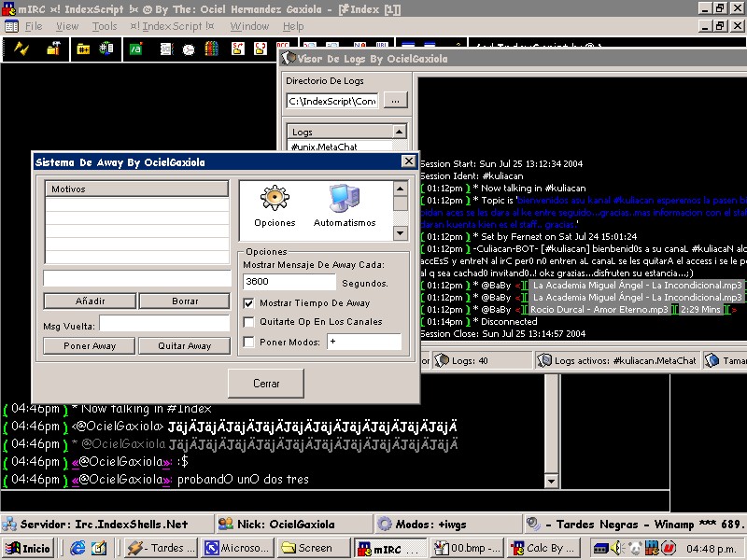Viewport: 747px width, 560px height.
Task: Click the green script editor toolbar icon
Action: coord(136,49)
